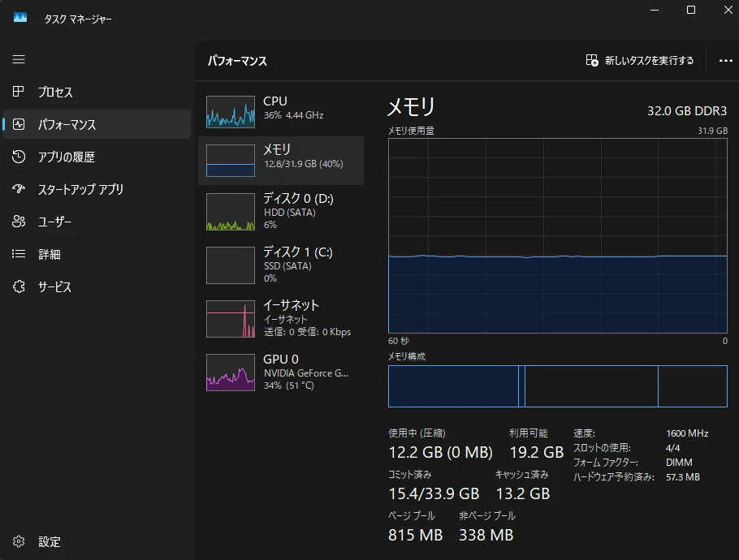Viewport: 739px width, 560px height.
Task: Click the アプリの履歴 clock icon
Action: [x=19, y=157]
